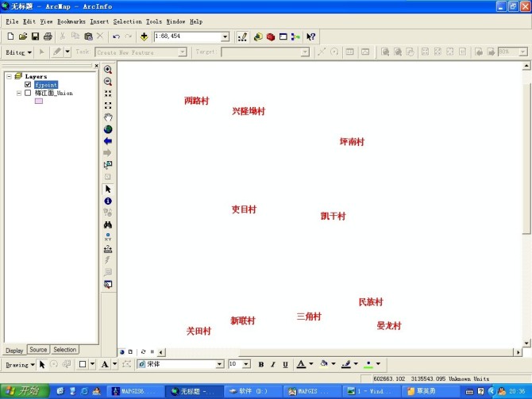
Task: Open the font size dropdown
Action: pyautogui.click(x=247, y=364)
